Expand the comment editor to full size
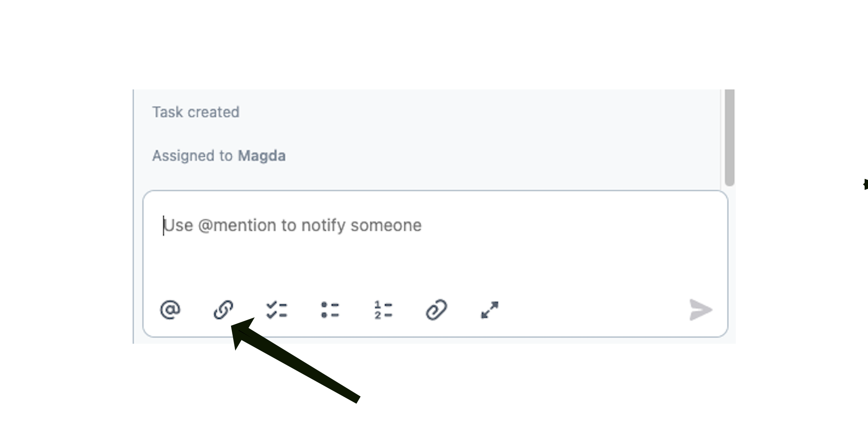This screenshot has width=868, height=434. pyautogui.click(x=490, y=310)
